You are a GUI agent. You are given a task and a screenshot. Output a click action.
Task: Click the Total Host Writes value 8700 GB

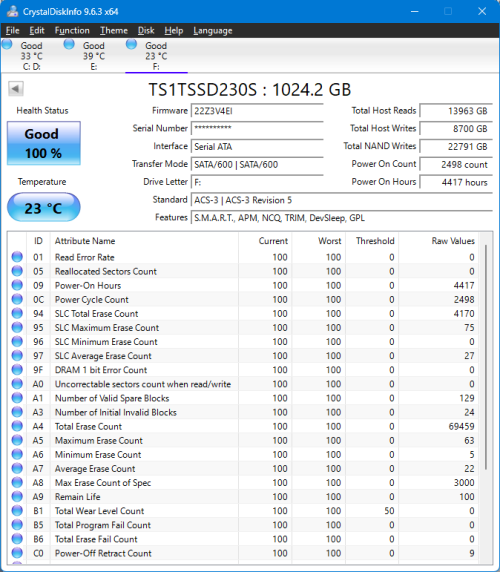click(456, 128)
